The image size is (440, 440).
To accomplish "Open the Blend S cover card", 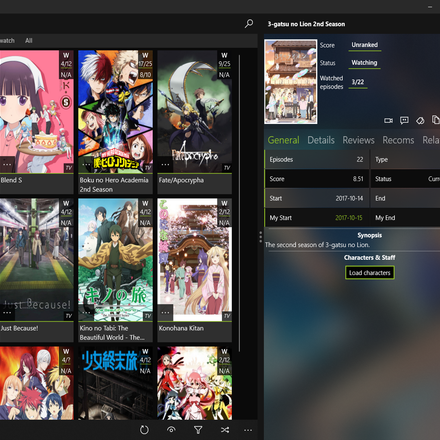I will (x=37, y=112).
